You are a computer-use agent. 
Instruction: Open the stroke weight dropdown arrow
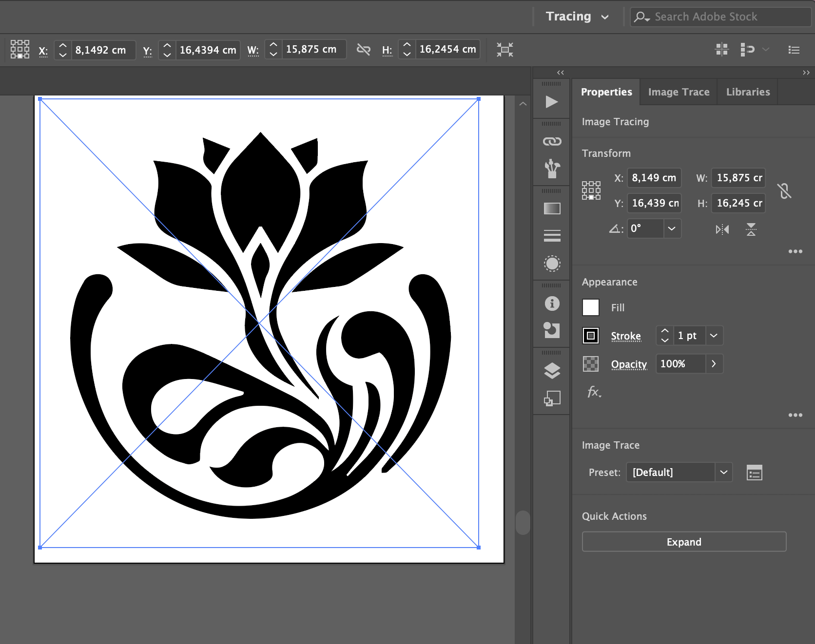click(714, 336)
